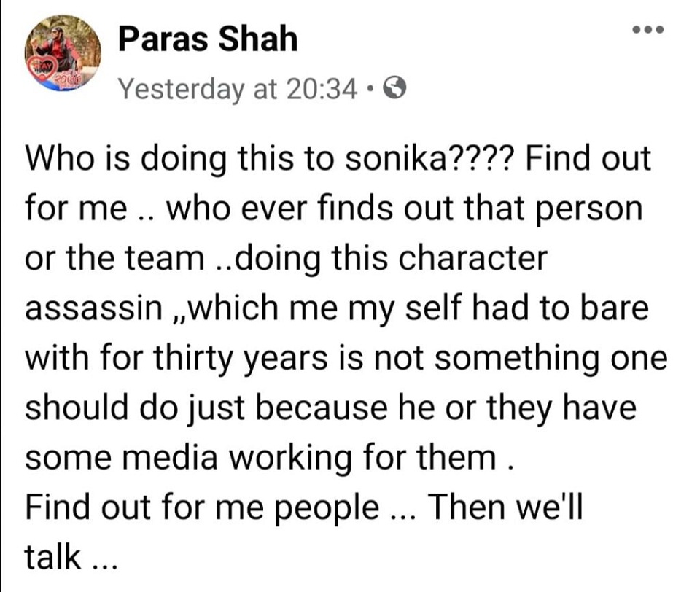Viewport: 700px width, 592px height.
Task: Click the final 'talk ...' line
Action: pos(71,557)
